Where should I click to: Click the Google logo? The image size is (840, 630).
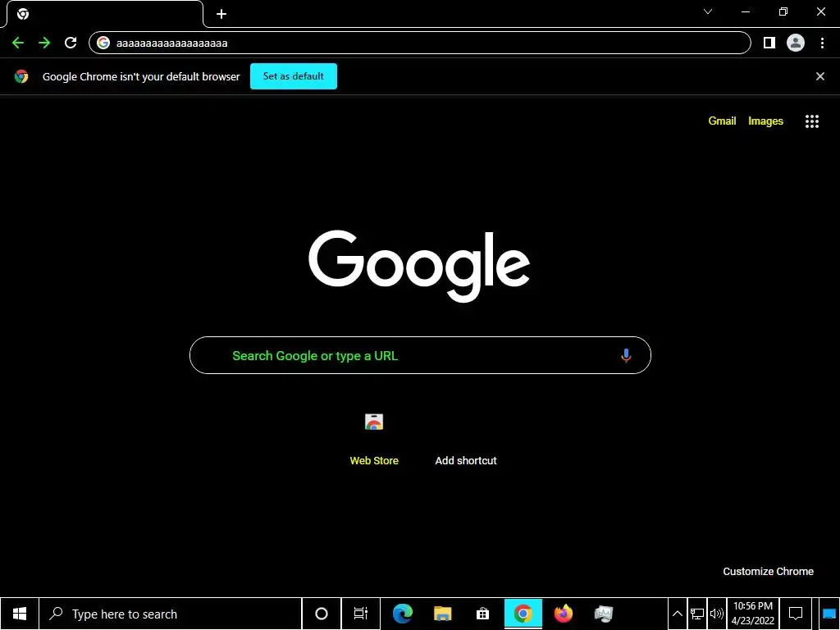[x=419, y=267]
